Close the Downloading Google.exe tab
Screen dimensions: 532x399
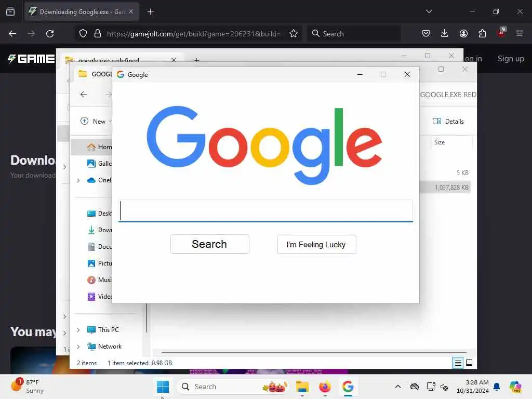pos(131,12)
